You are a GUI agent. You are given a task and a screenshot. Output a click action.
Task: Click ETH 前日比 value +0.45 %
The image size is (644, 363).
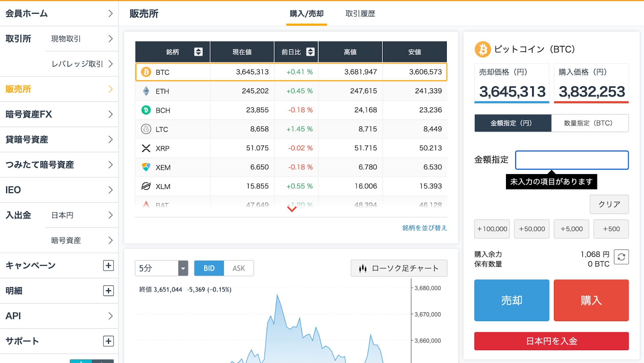point(299,91)
